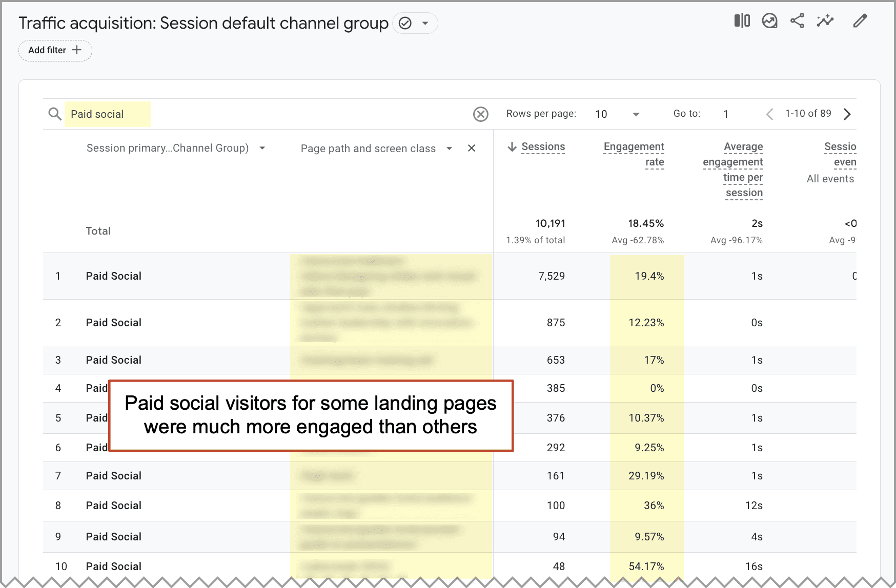Viewport: 896px width, 588px height.
Task: Open Page path and screen class dropdown
Action: 376,149
